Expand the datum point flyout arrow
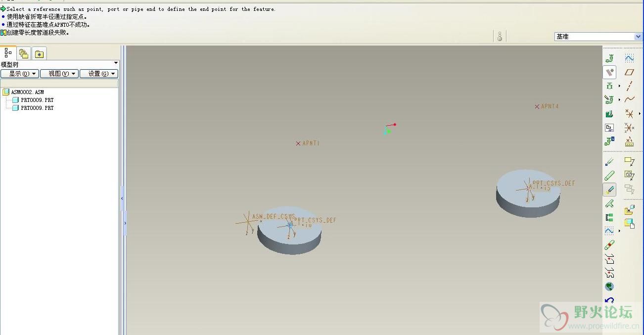The height and width of the screenshot is (335, 644). tap(640, 114)
